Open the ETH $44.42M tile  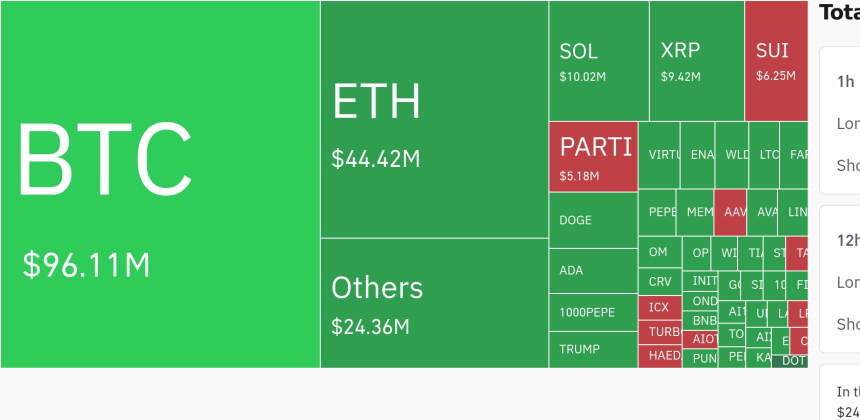pyautogui.click(x=434, y=120)
